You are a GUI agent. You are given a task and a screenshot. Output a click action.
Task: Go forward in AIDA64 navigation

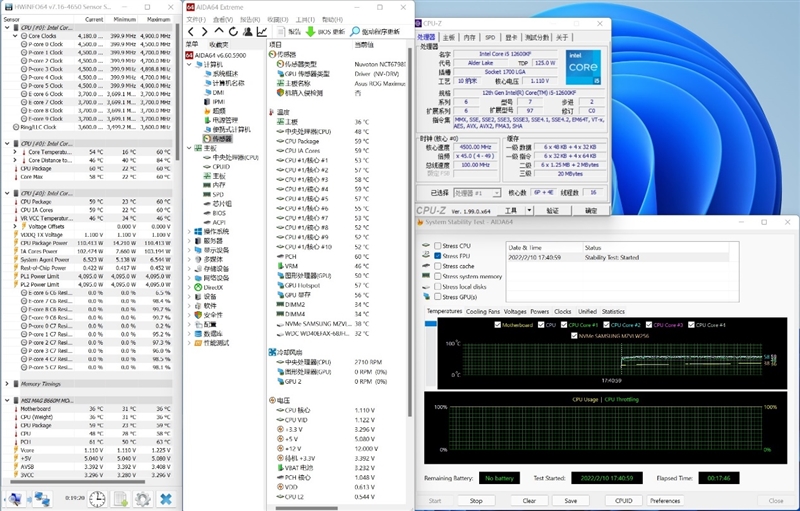205,32
